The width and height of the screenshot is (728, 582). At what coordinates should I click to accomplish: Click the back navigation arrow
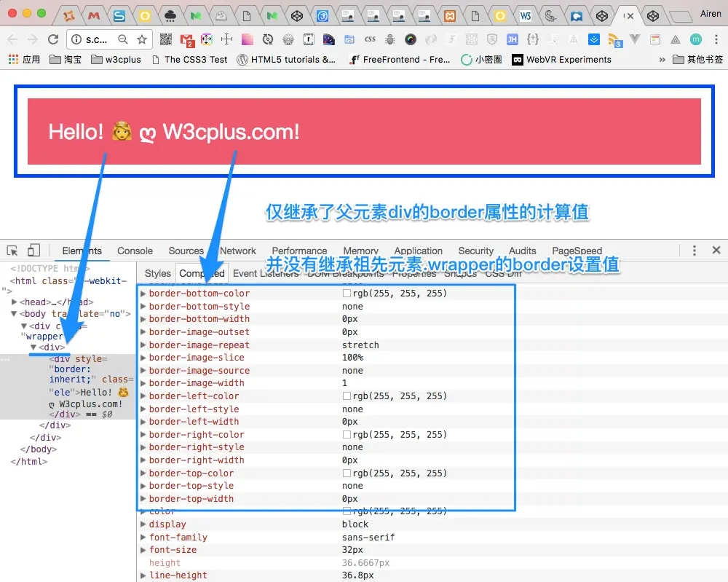tap(13, 39)
